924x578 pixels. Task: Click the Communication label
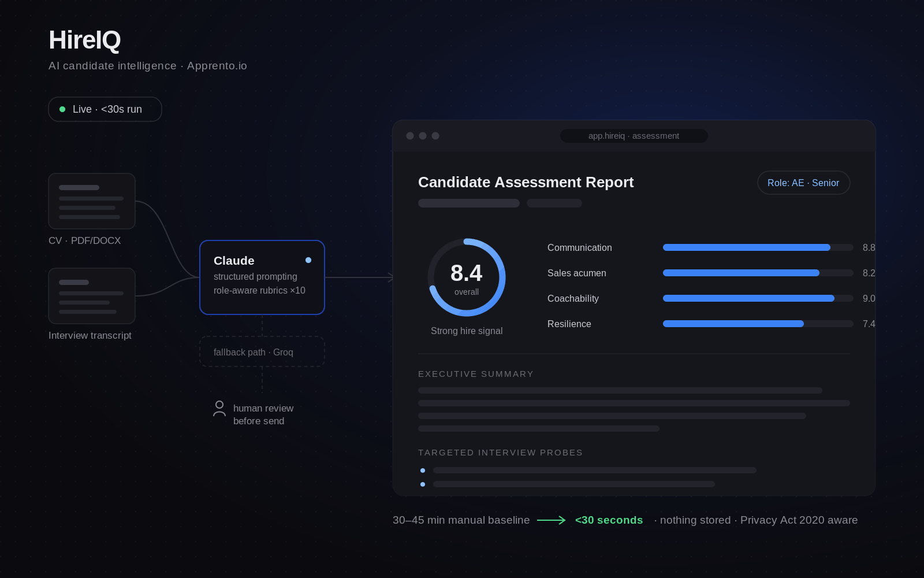pos(580,247)
